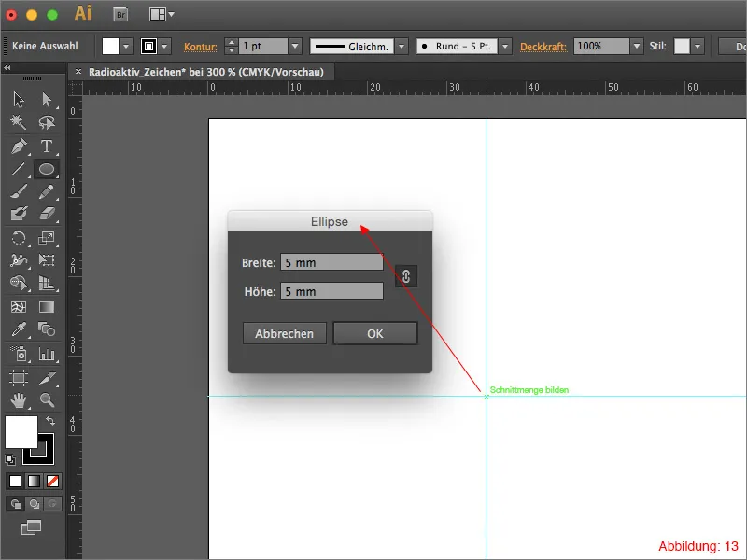Select the Paintbrush tool
This screenshot has width=747, height=560.
click(19, 191)
